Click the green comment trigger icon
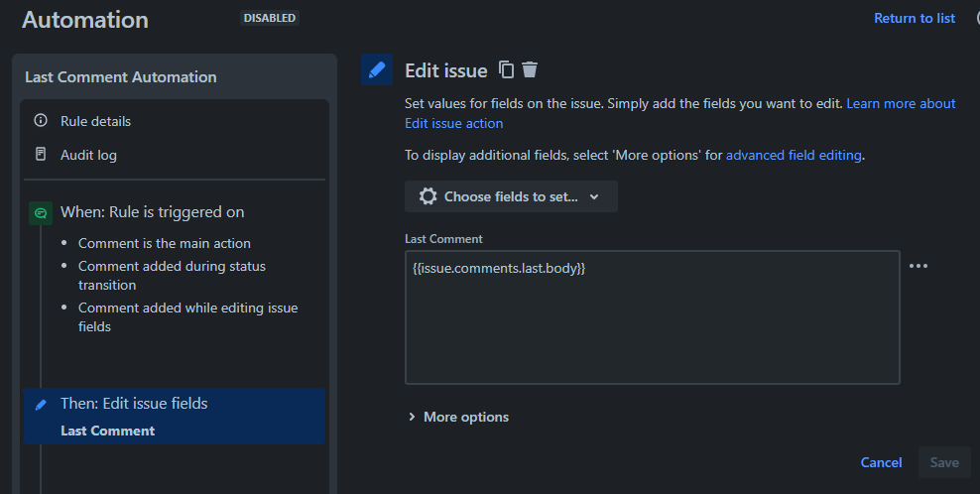 coord(41,213)
